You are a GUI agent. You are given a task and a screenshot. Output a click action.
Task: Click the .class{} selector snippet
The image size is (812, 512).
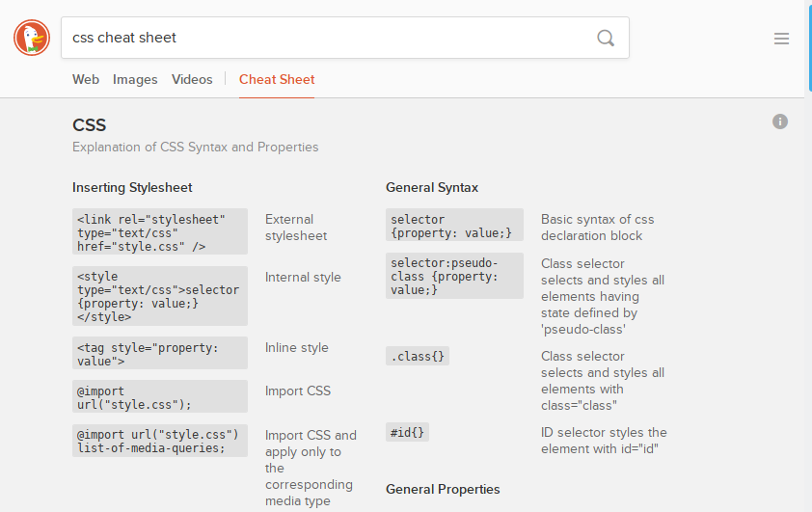[418, 356]
